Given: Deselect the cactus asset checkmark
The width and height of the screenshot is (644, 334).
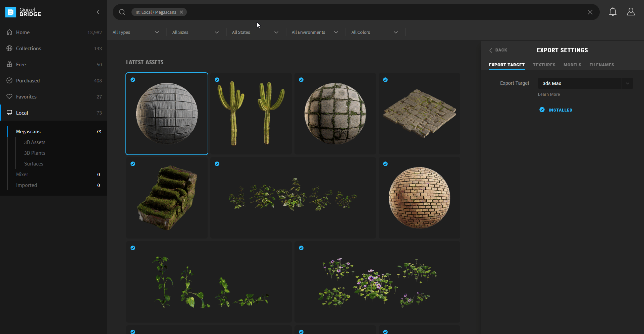Looking at the screenshot, I should pyautogui.click(x=217, y=80).
